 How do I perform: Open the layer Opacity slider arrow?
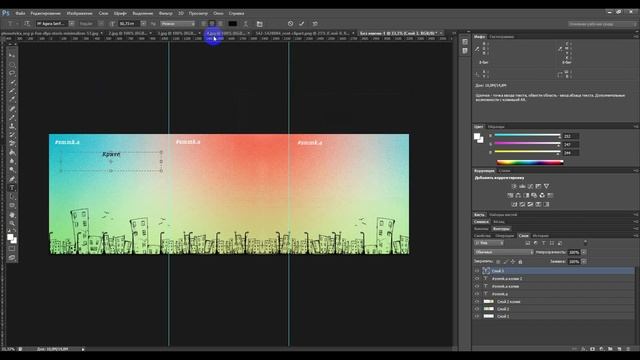(584, 252)
